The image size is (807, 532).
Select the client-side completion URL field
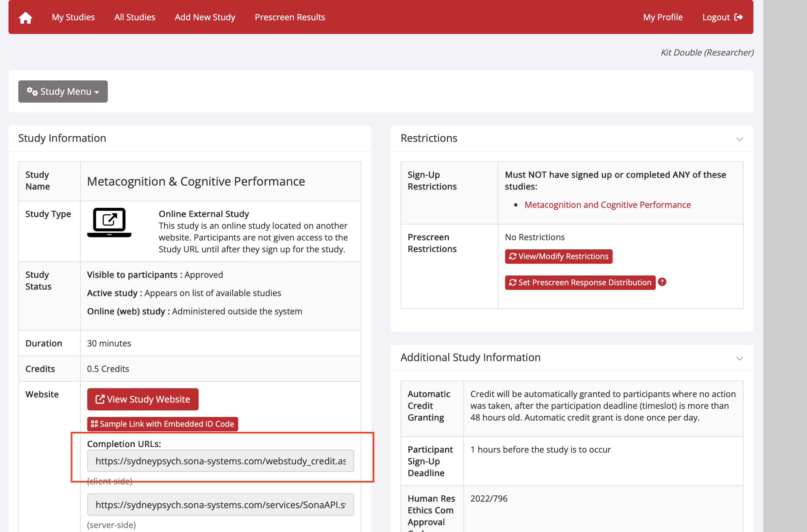click(x=221, y=461)
